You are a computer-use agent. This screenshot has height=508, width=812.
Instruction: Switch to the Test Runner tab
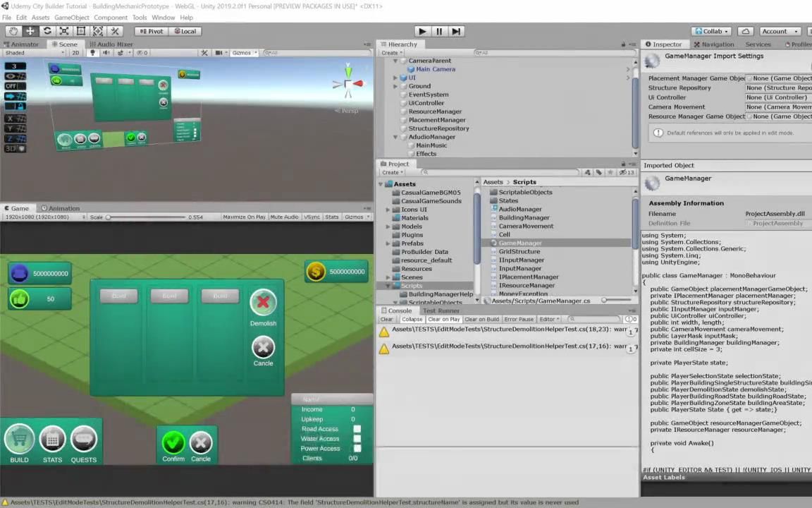441,310
